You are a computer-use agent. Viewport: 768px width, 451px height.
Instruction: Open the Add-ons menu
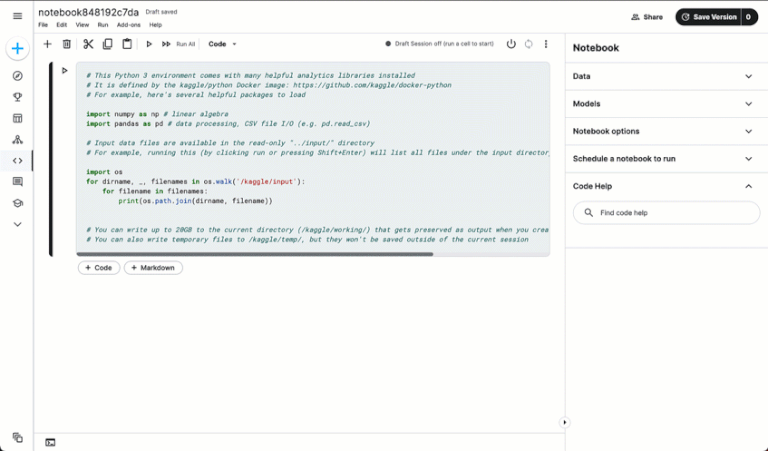(x=128, y=25)
